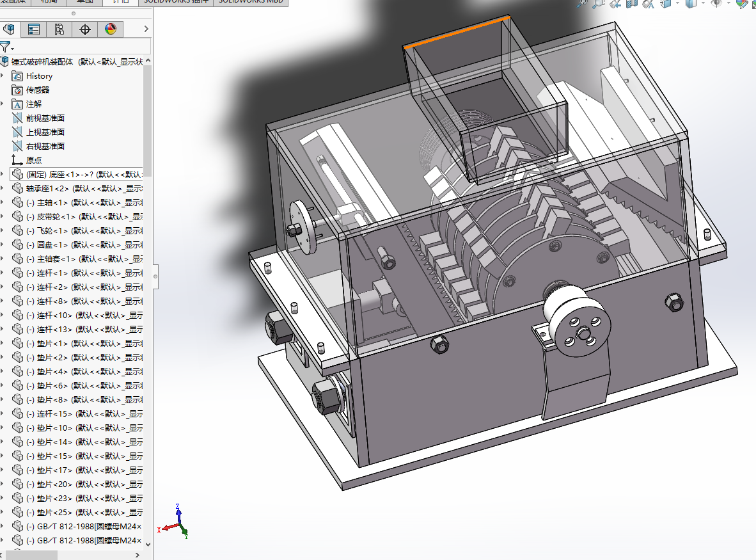The width and height of the screenshot is (756, 560).
Task: Open the tree filter funnel dropdown
Action: tap(7, 47)
